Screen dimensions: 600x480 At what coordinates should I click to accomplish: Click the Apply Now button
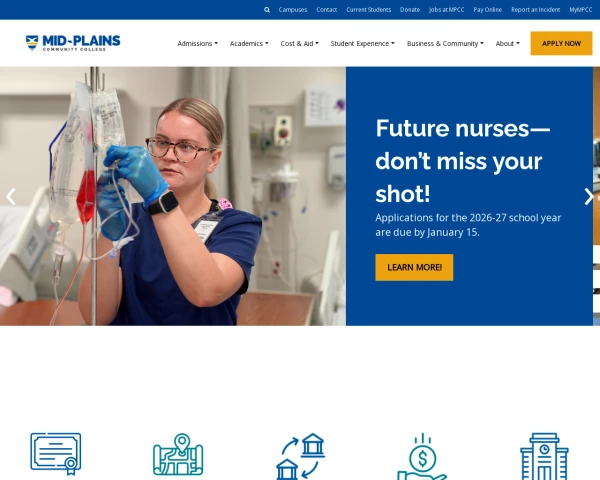point(561,43)
